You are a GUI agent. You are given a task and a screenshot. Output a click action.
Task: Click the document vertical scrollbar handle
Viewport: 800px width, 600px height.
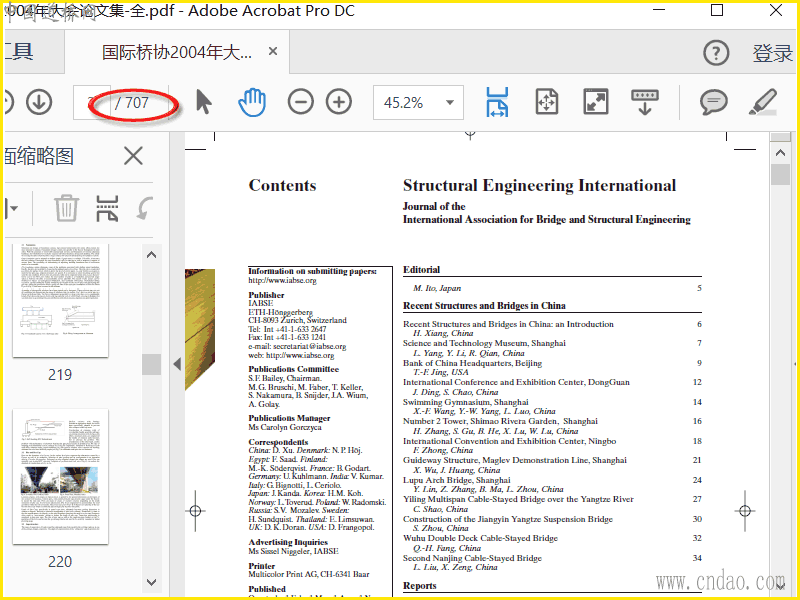(x=780, y=174)
